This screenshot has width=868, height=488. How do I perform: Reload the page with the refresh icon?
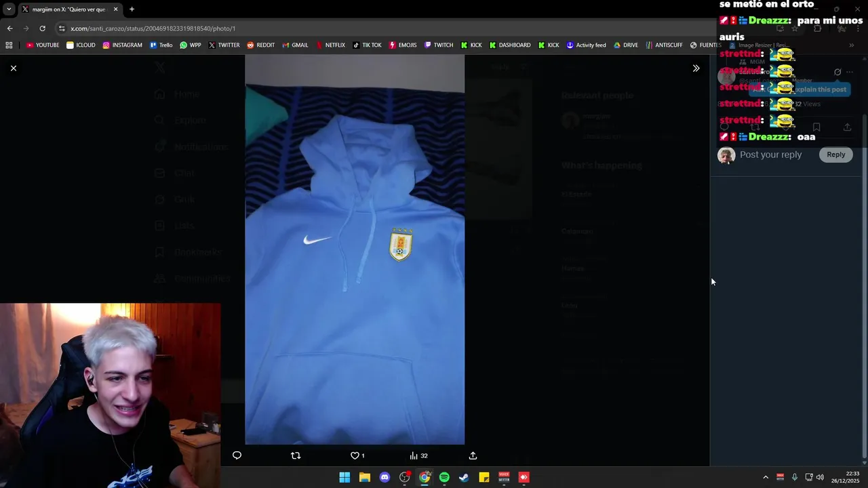42,28
